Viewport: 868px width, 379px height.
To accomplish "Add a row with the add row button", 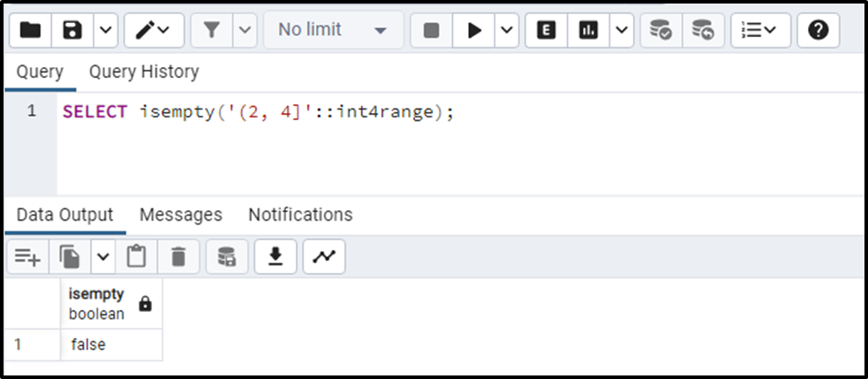I will [x=27, y=256].
